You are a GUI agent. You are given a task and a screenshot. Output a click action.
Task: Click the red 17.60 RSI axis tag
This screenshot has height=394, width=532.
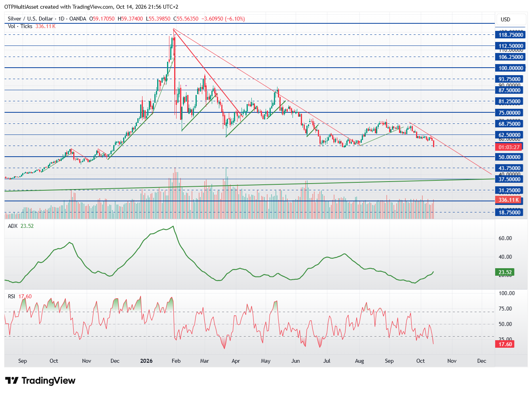click(505, 344)
